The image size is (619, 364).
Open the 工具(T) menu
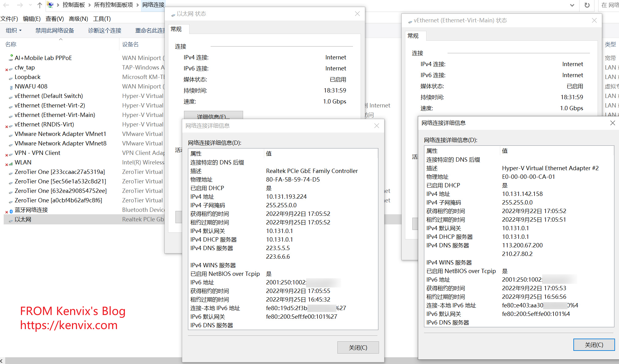[102, 19]
